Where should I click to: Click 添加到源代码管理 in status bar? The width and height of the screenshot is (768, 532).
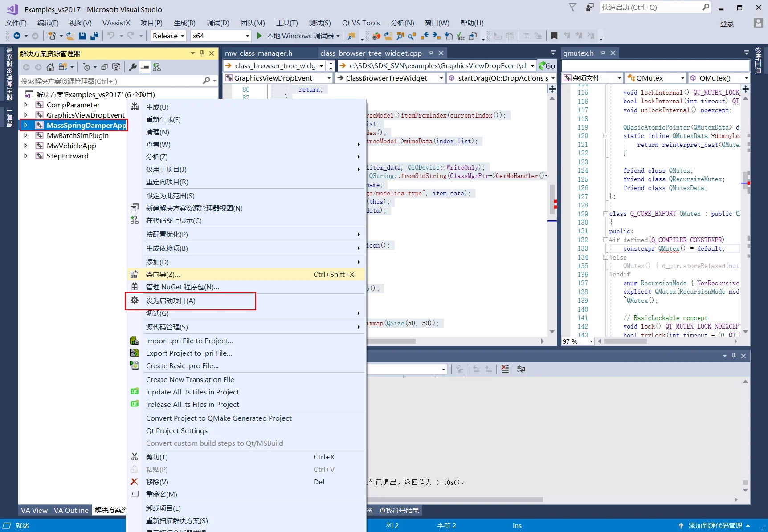pos(715,526)
